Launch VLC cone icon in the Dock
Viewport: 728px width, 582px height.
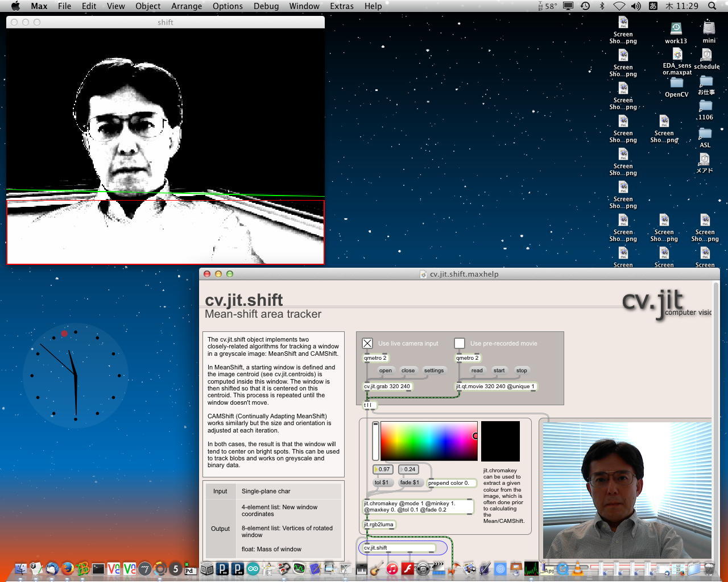click(x=578, y=568)
